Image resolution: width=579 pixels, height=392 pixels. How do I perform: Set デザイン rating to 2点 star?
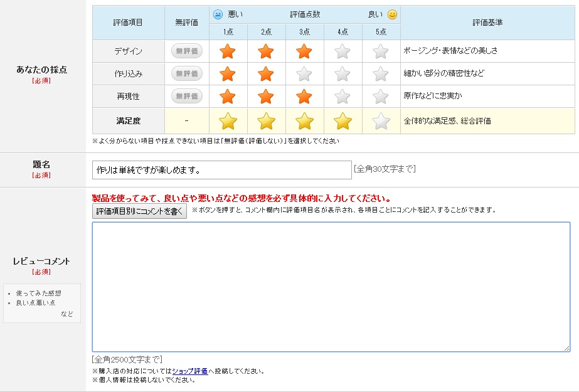[x=266, y=51]
